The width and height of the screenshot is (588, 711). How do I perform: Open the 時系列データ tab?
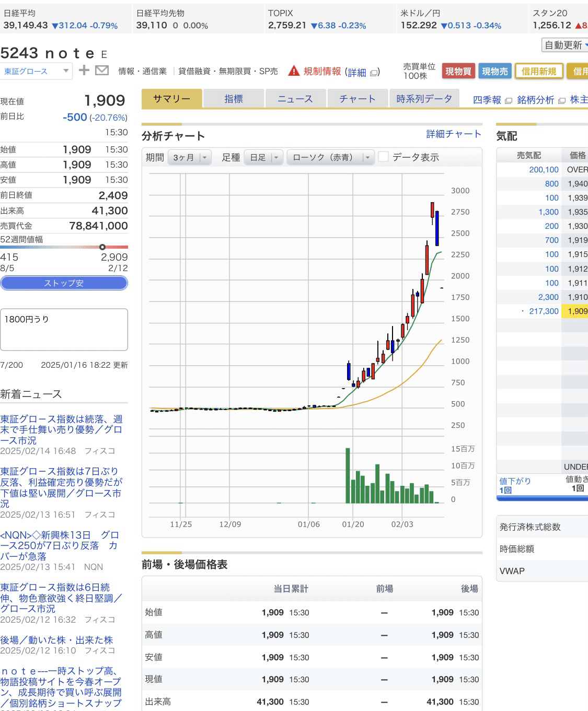click(x=424, y=99)
